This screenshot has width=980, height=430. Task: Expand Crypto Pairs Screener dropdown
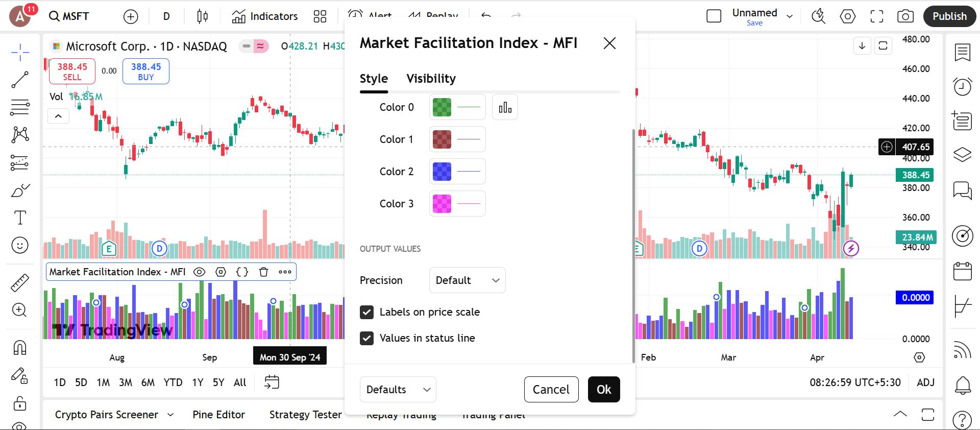point(170,415)
